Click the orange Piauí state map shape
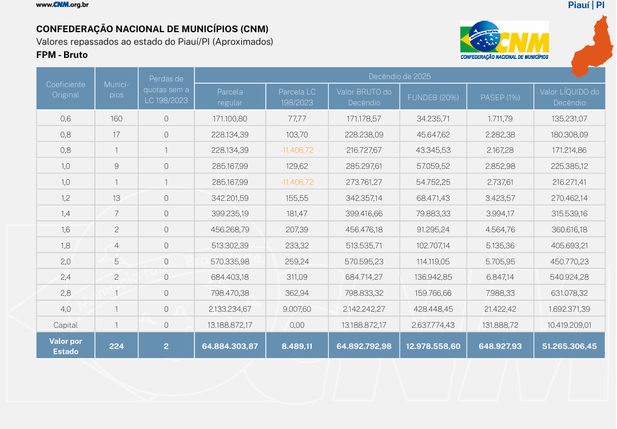The height and width of the screenshot is (429, 617). [592, 46]
